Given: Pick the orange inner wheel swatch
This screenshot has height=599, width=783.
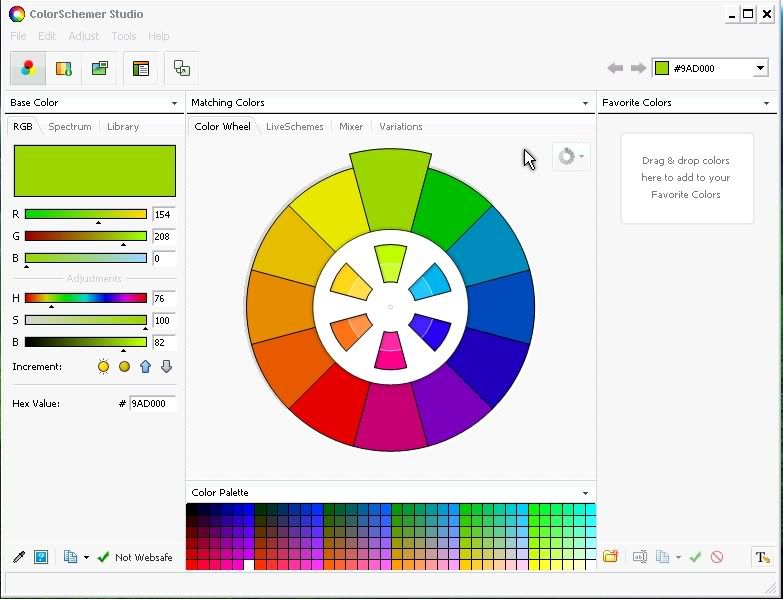Looking at the screenshot, I should [351, 332].
